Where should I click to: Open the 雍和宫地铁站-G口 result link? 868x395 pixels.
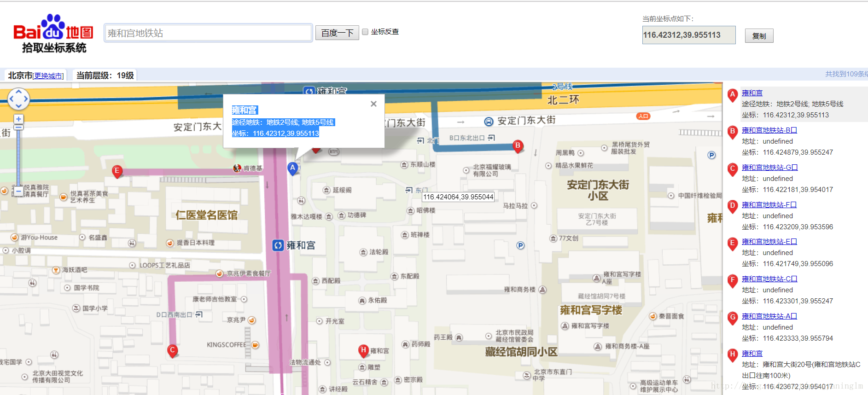[769, 168]
